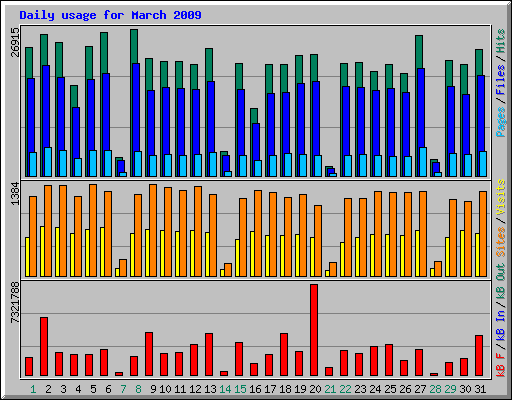Click day label 20 on the axis
The image size is (512, 400).
(315, 389)
